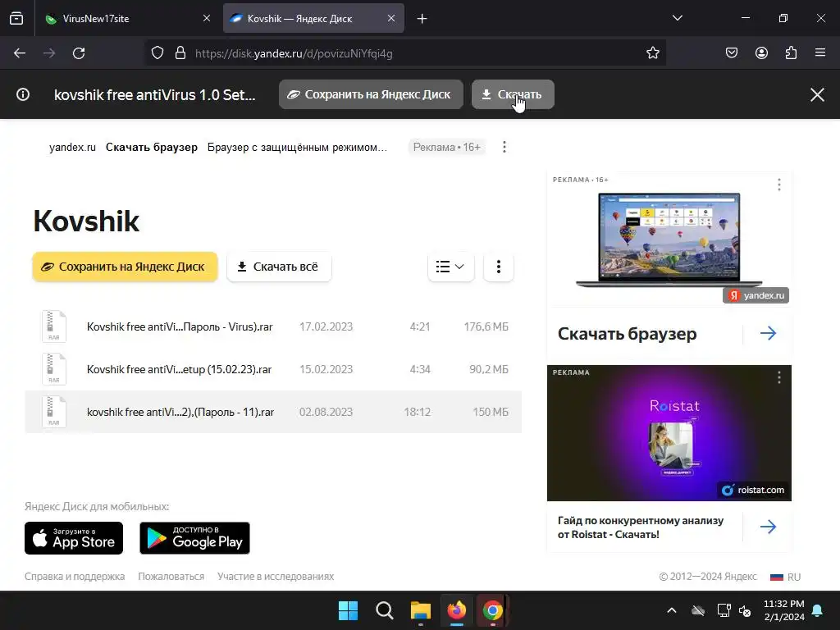
Task: Click the arrow next to Скачать браузер
Action: [x=768, y=333]
